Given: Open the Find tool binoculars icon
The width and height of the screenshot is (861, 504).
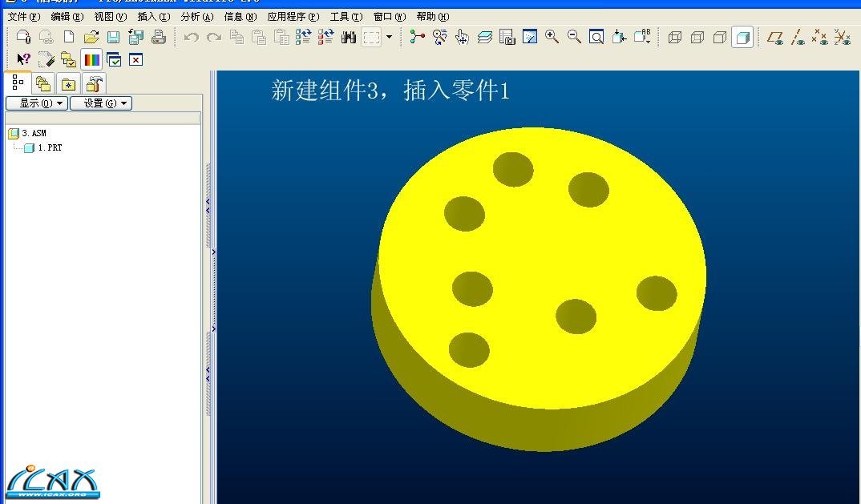Looking at the screenshot, I should tap(349, 37).
